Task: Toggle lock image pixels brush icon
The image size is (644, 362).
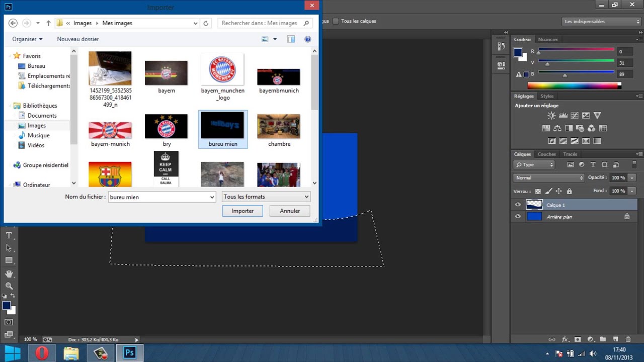Action: pyautogui.click(x=548, y=191)
